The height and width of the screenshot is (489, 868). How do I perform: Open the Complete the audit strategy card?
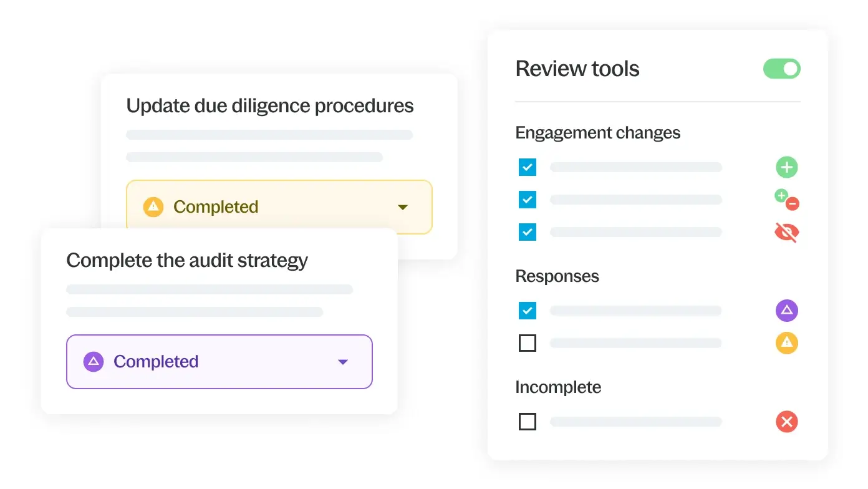click(187, 260)
